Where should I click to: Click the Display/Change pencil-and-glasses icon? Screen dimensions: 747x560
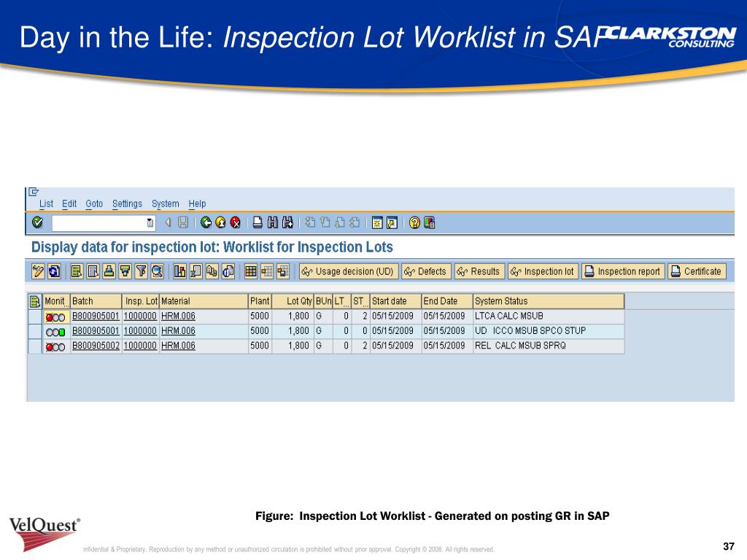(x=38, y=271)
